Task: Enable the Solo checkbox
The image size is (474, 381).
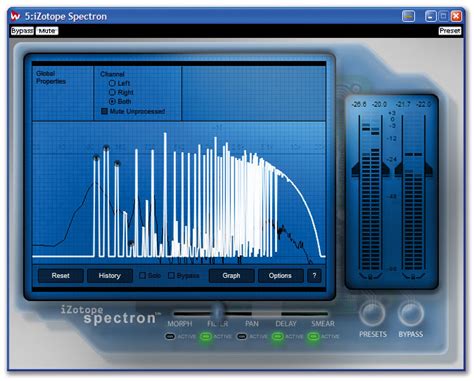Action: 142,275
